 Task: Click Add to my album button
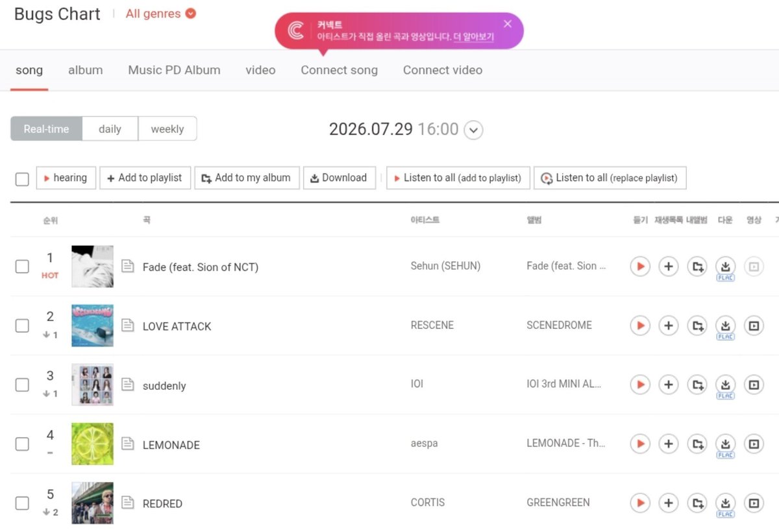click(247, 178)
